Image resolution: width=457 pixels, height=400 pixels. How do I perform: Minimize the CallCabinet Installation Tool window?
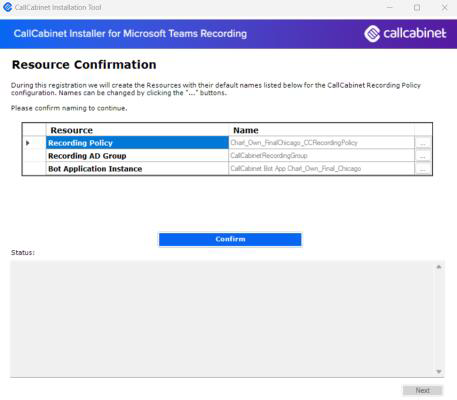click(x=389, y=7)
